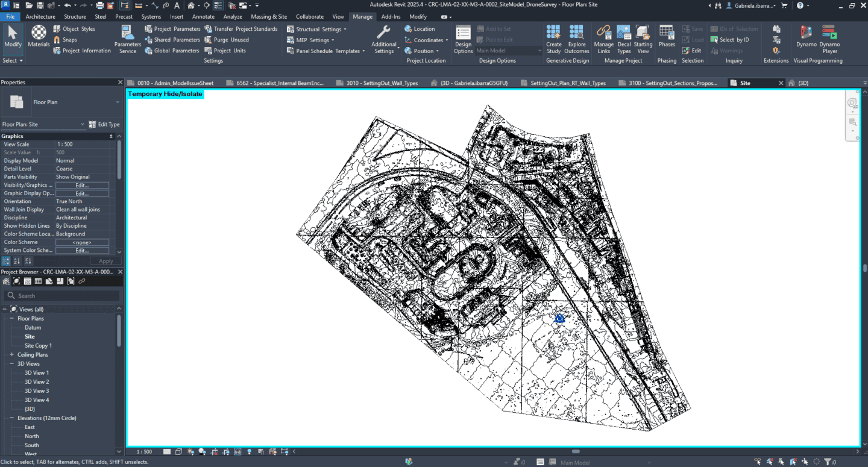Open the Structural Settings dropdown arrow

coord(345,30)
